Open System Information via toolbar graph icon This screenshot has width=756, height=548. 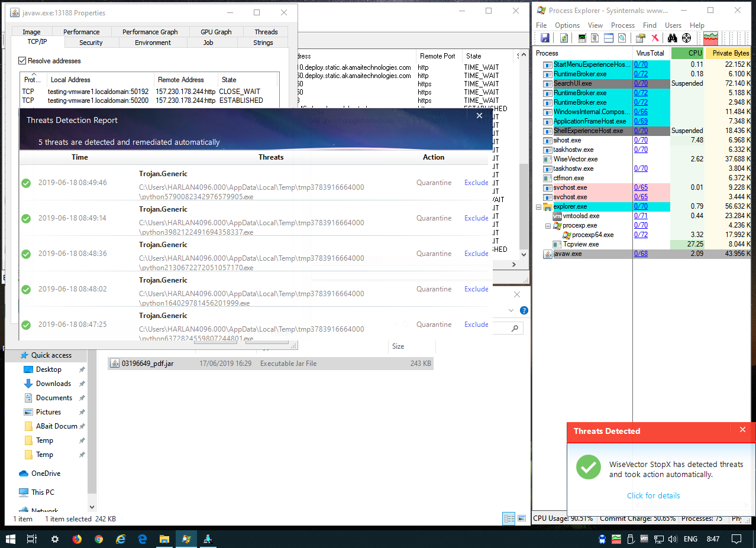click(x=582, y=38)
